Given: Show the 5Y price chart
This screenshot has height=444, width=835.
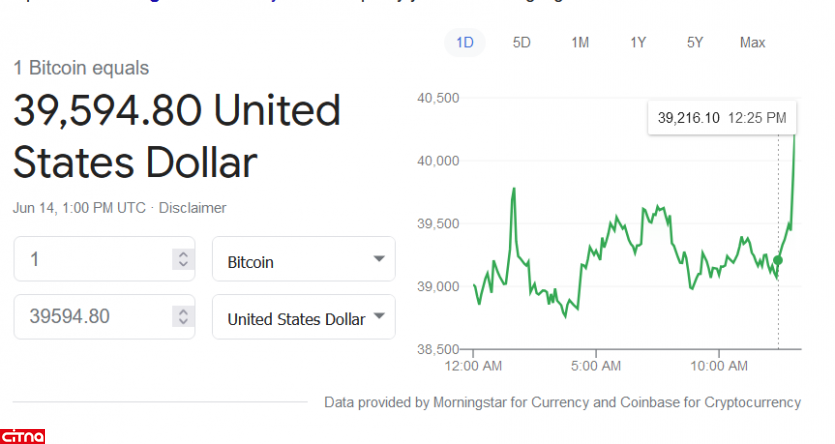Looking at the screenshot, I should (695, 42).
